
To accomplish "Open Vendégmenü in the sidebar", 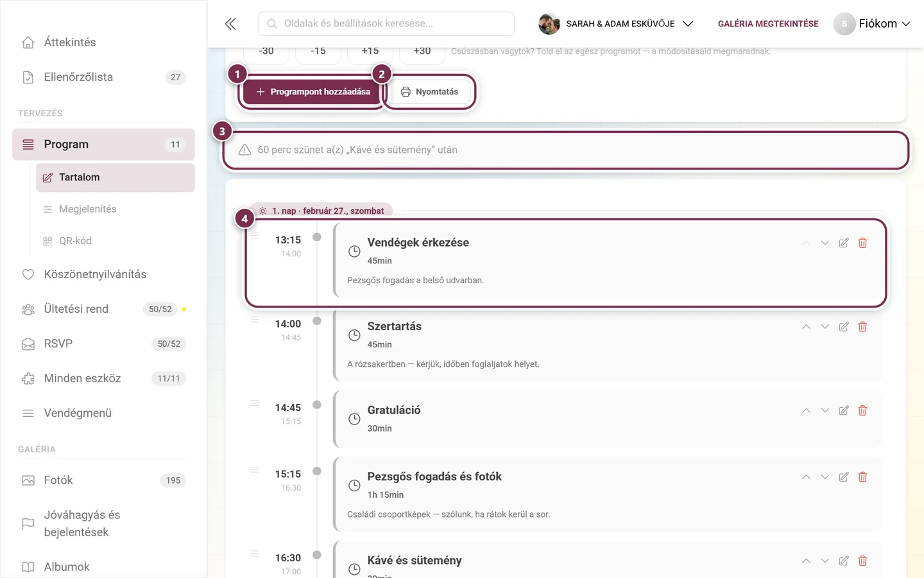I will click(103, 413).
